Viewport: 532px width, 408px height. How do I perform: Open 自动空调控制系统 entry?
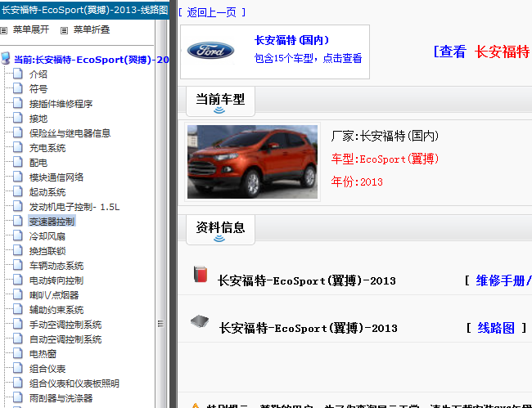click(x=65, y=339)
